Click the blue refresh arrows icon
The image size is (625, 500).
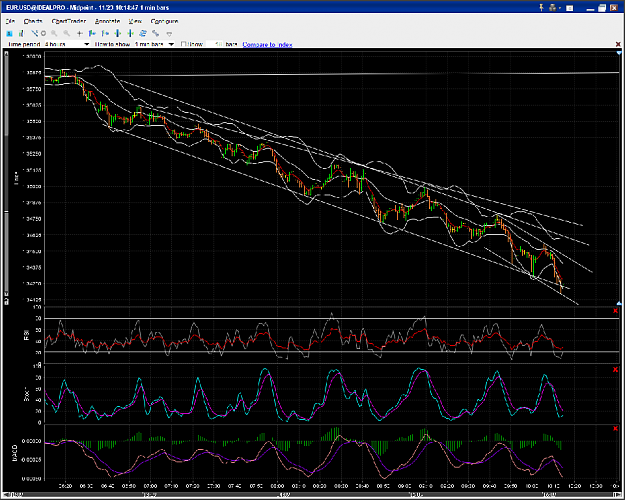[143, 33]
